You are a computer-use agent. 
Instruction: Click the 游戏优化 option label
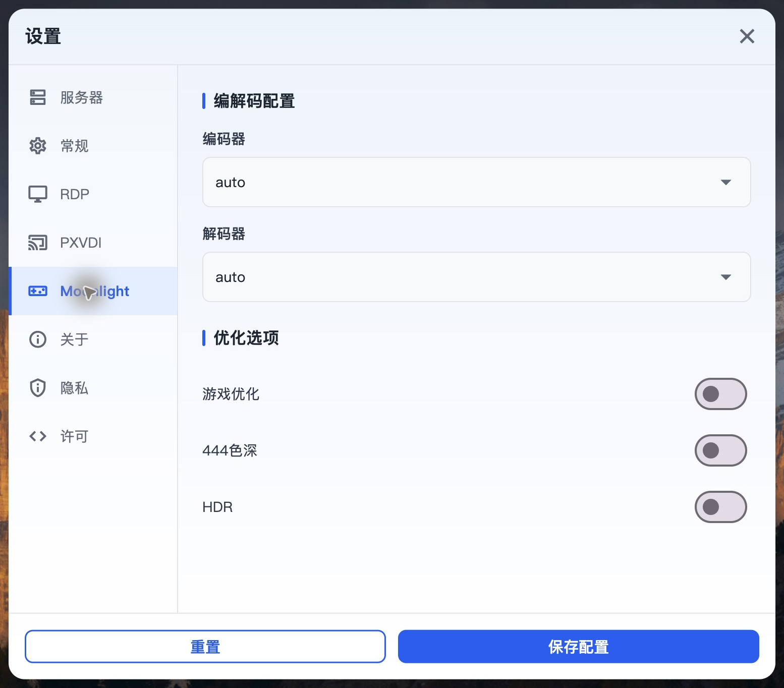coord(231,394)
